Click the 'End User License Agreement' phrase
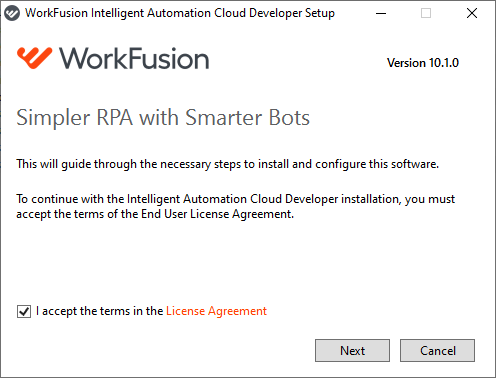Viewport: 496px width, 378px height. click(217, 214)
